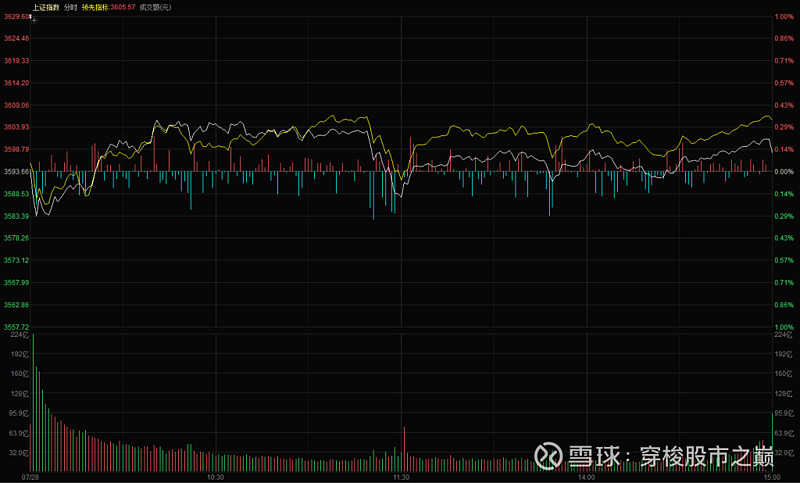This screenshot has width=800, height=483.
Task: Click the 领先指标 3605.57 indicator label
Action: [x=109, y=7]
